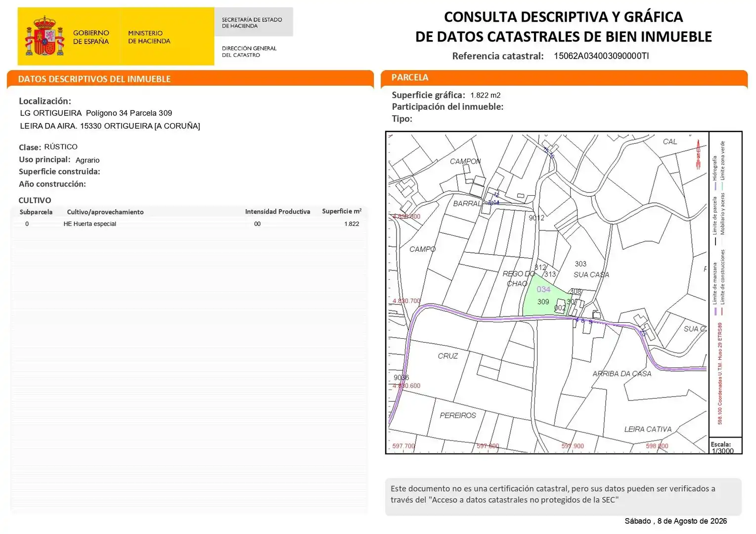Click parcel number 303 on the map
The height and width of the screenshot is (534, 756).
[580, 264]
